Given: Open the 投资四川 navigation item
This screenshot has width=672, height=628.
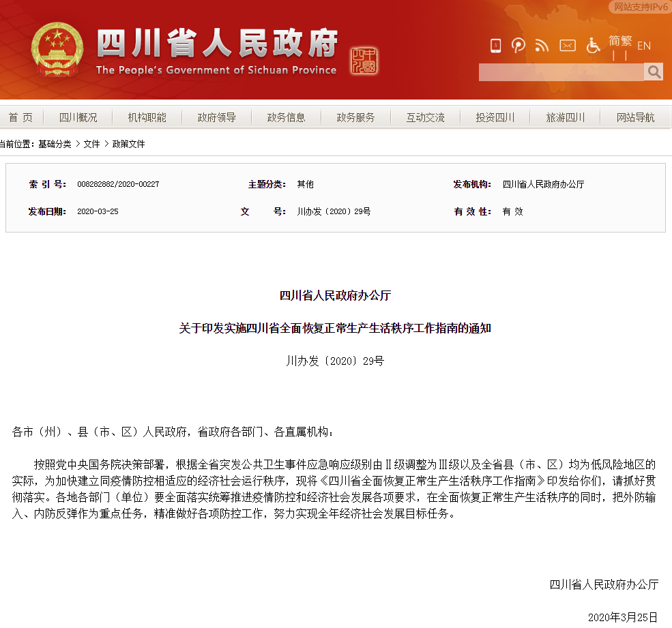Looking at the screenshot, I should pos(495,117).
